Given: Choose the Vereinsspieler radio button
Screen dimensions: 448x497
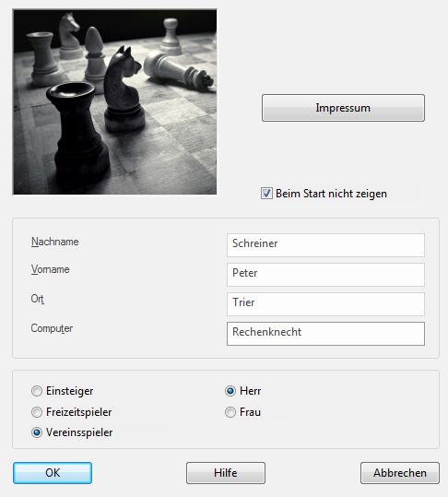Looking at the screenshot, I should click(37, 432).
